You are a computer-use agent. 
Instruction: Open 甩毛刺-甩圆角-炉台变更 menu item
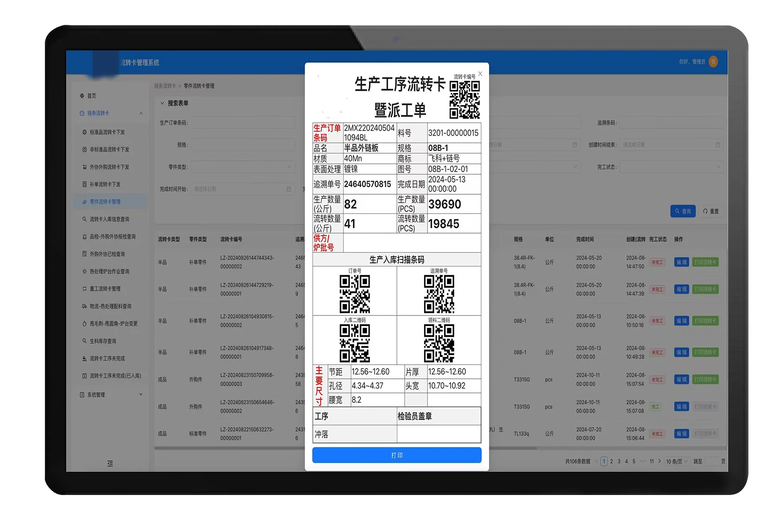tap(113, 323)
